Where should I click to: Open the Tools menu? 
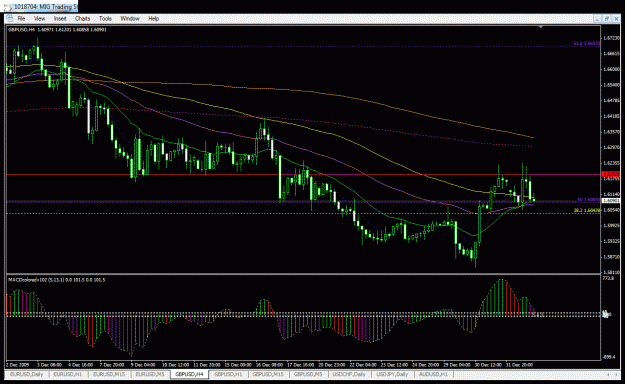tap(105, 19)
